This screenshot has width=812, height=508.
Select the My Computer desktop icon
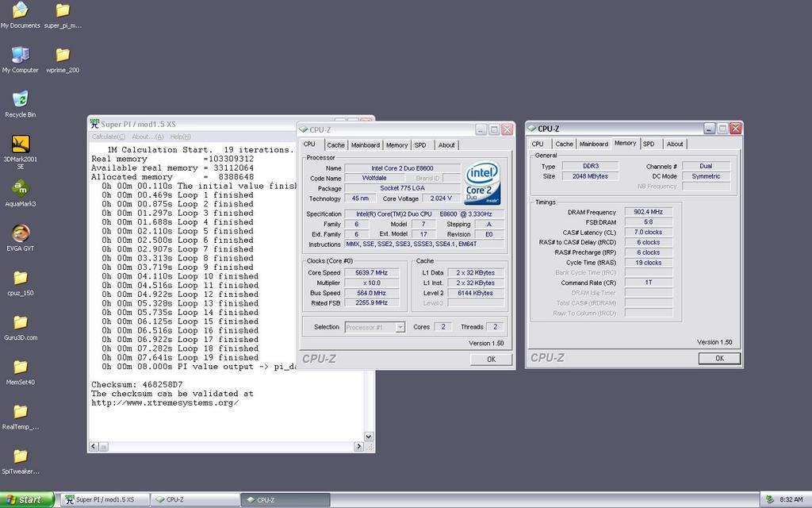tap(20, 60)
